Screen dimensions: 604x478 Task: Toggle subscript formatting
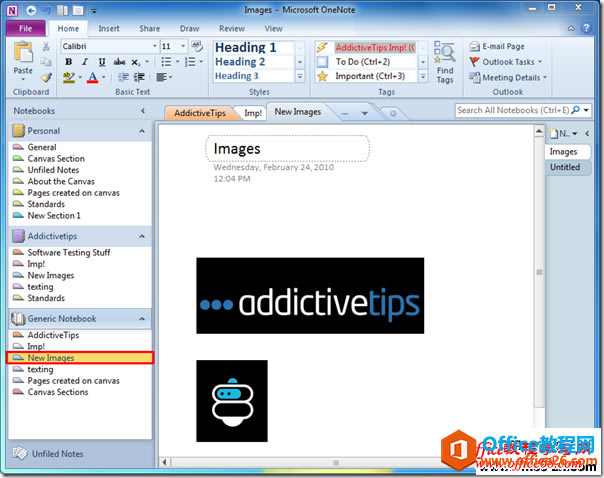pos(135,62)
